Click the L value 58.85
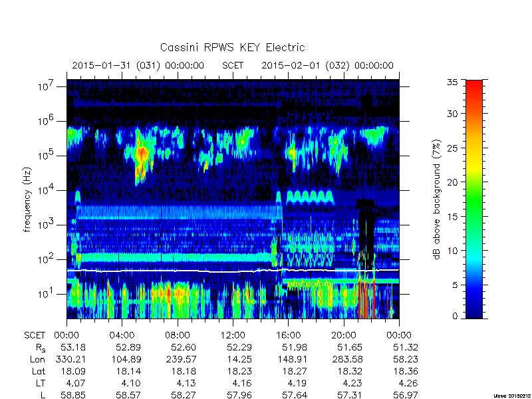This screenshot has height=399, width=532. [x=73, y=395]
